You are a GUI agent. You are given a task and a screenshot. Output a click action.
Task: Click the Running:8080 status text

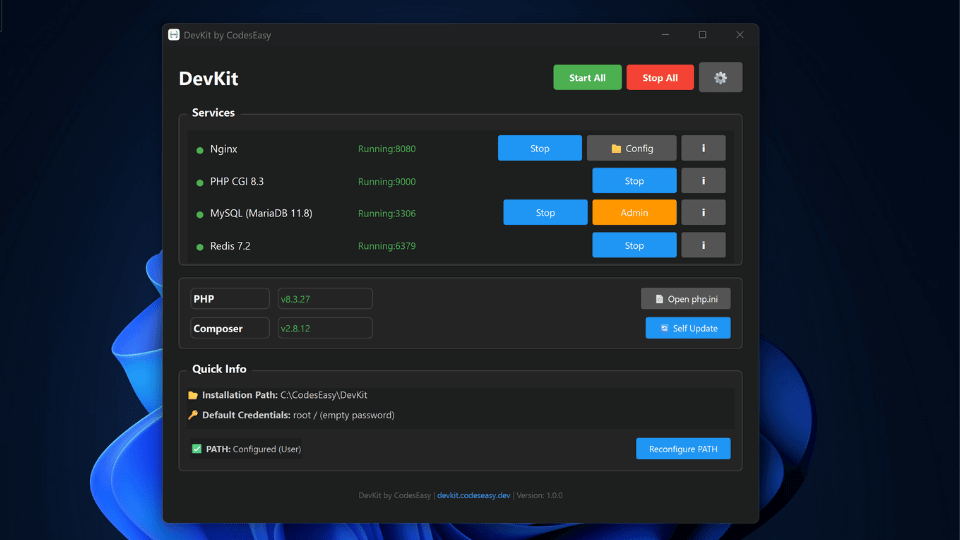click(387, 149)
